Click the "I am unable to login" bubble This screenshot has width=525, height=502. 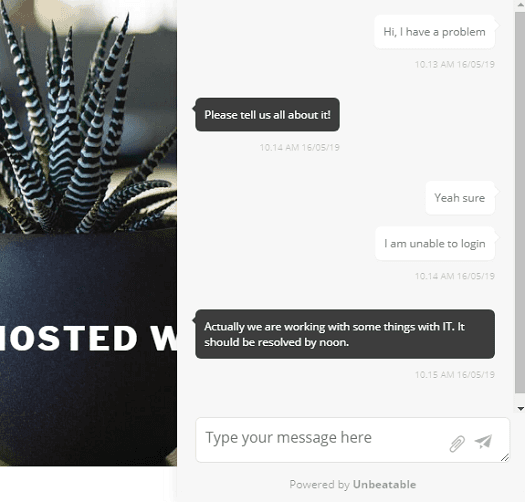435,243
